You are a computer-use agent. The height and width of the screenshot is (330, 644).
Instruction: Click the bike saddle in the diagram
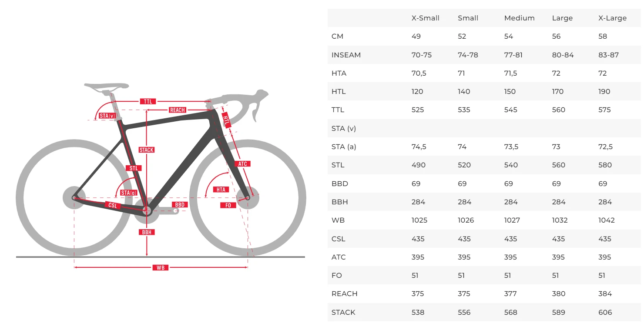[104, 87]
